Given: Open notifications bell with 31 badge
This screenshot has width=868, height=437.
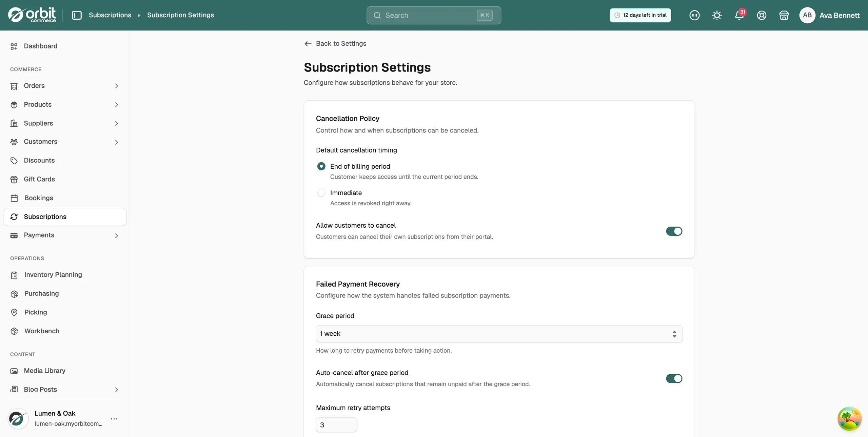Looking at the screenshot, I should click(x=739, y=15).
